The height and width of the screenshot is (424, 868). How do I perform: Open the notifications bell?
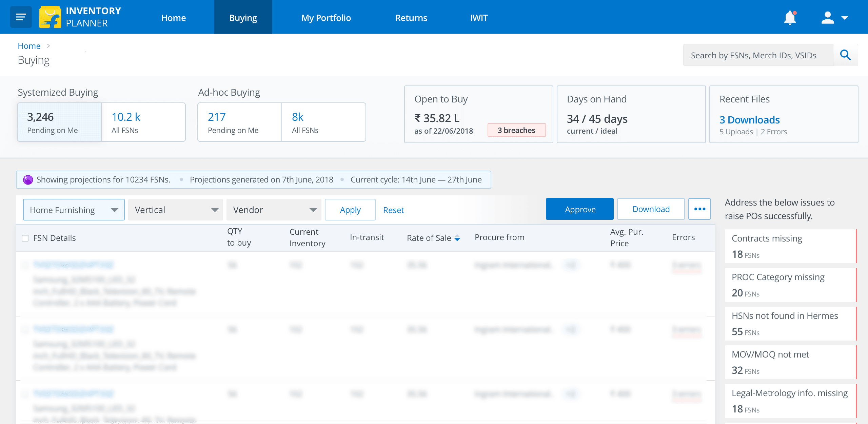coord(790,18)
